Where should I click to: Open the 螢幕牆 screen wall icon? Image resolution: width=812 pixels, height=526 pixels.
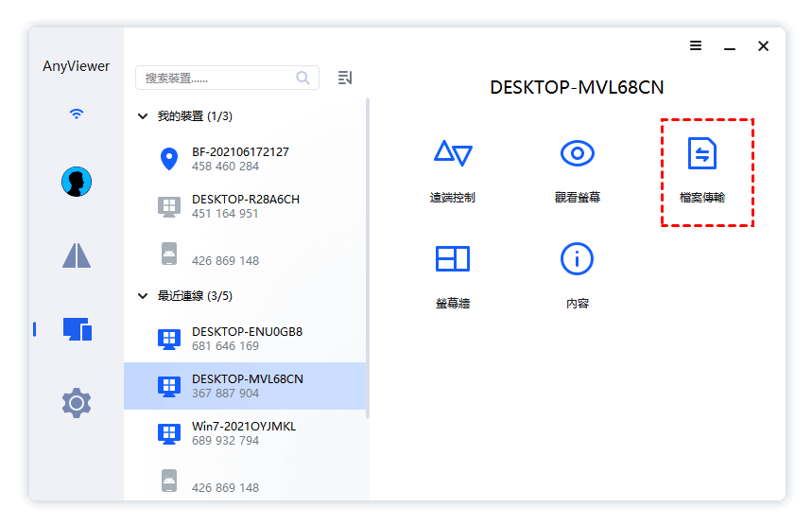point(452,258)
